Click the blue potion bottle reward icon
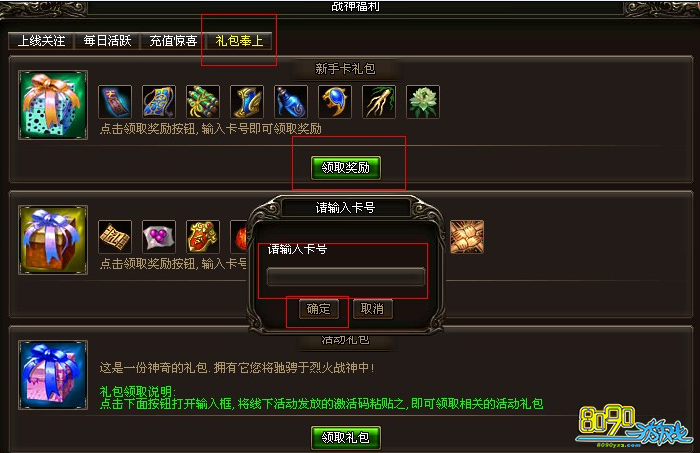This screenshot has height=453, width=700. point(291,102)
